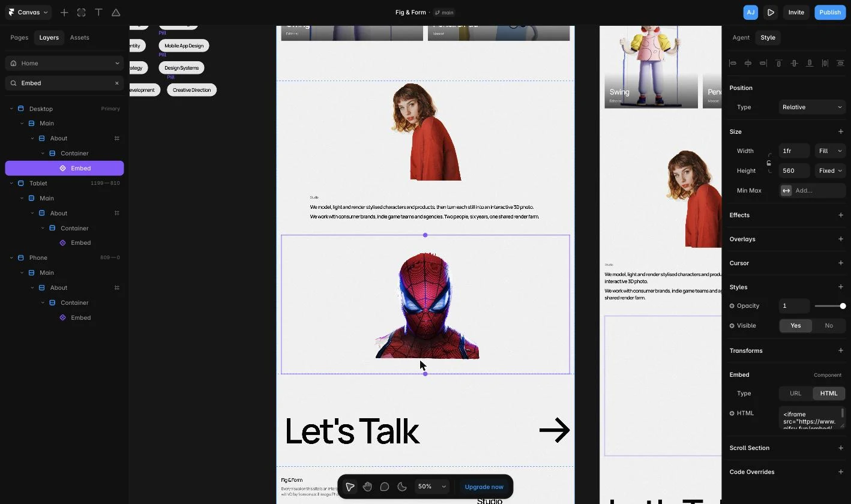The width and height of the screenshot is (851, 504).
Task: Switch to the Assets tab
Action: (x=79, y=37)
